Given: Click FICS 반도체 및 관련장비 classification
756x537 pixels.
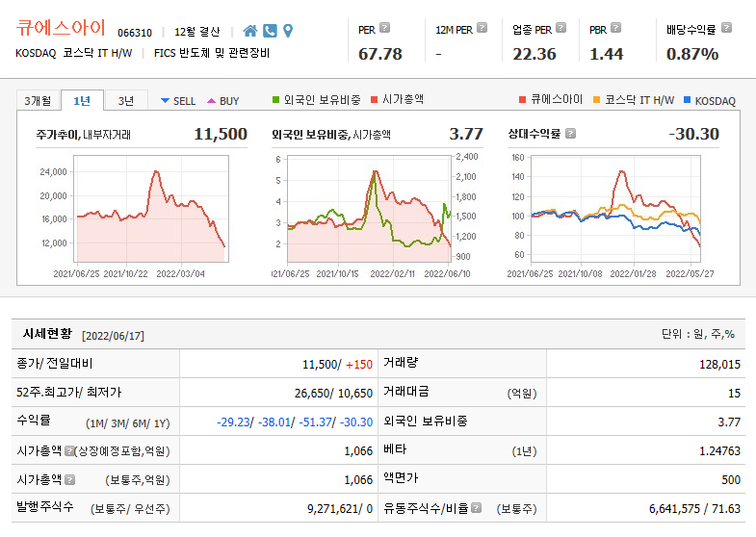Looking at the screenshot, I should 212,53.
